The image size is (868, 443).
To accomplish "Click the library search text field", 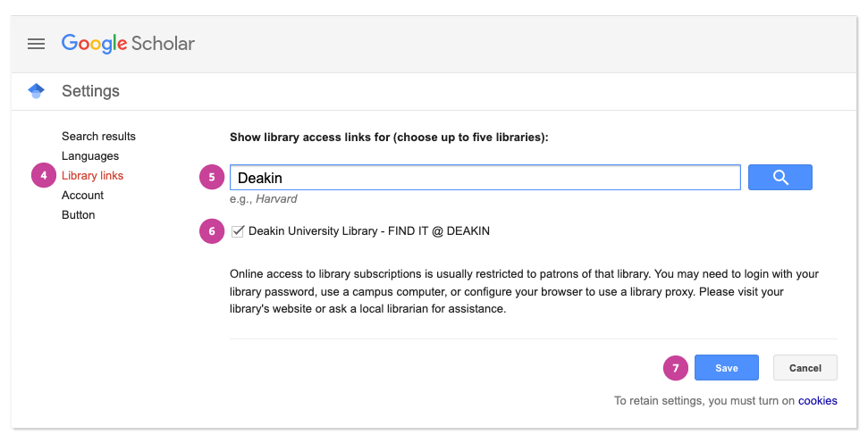I will pyautogui.click(x=485, y=178).
